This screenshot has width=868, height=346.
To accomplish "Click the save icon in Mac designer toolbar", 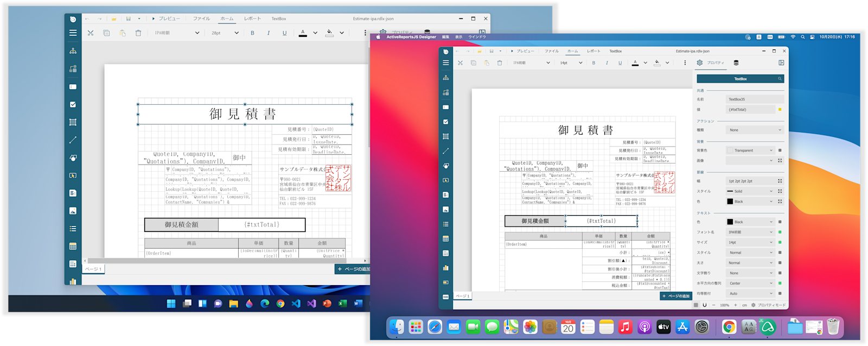I will pos(492,51).
